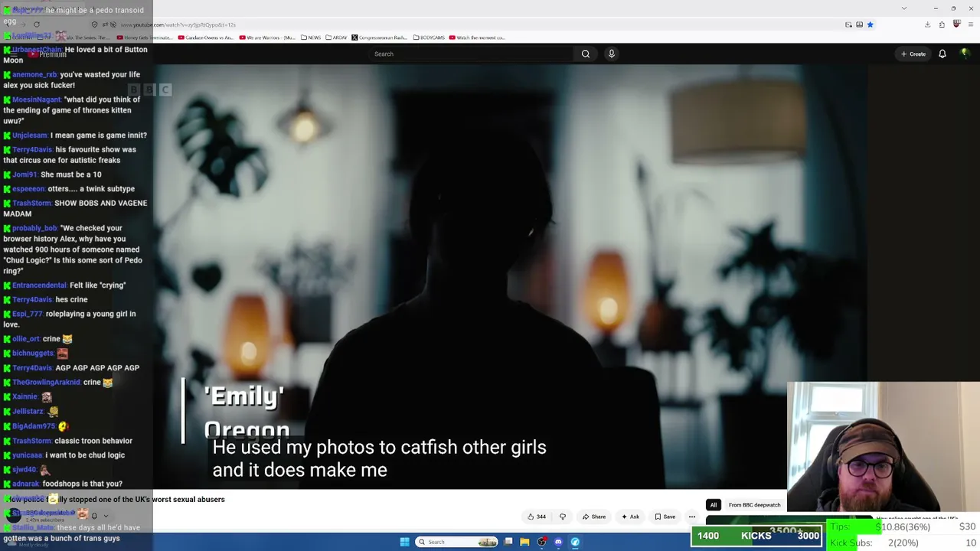Share the video
980x551 pixels.
pyautogui.click(x=594, y=517)
